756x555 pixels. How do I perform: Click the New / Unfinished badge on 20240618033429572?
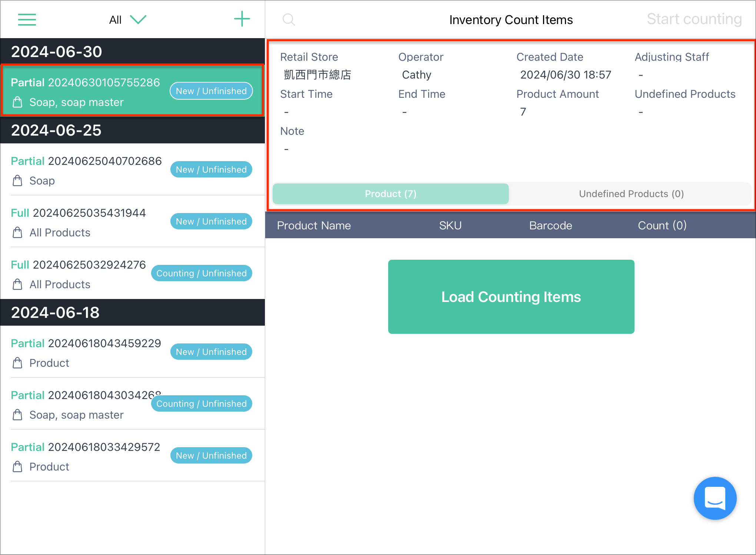coord(211,455)
